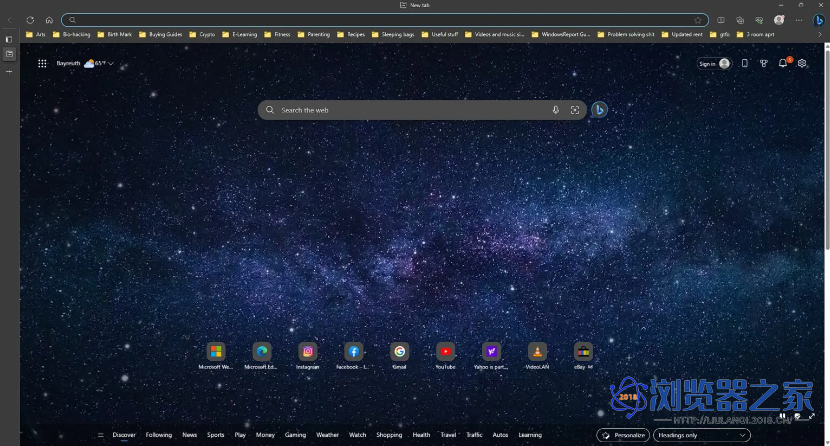
Task: Add a new tab with plus icon
Action: click(x=9, y=71)
